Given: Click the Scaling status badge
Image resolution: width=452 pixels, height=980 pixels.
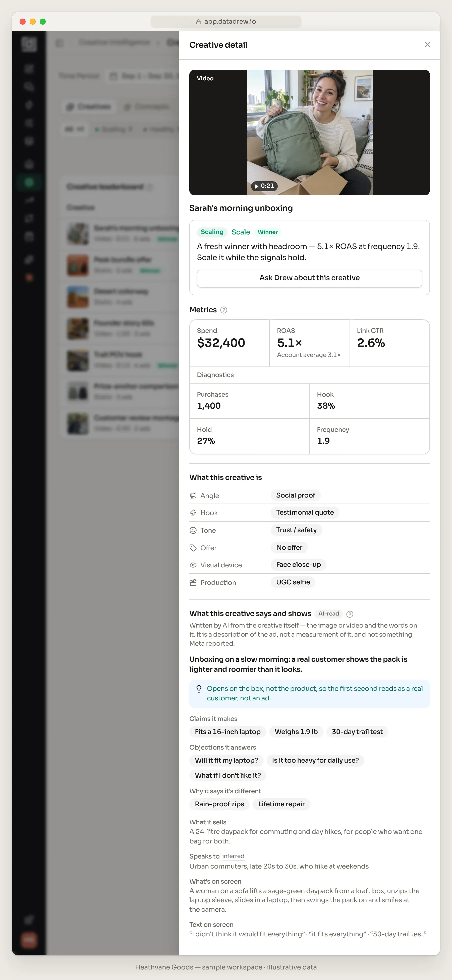Looking at the screenshot, I should tap(212, 232).
